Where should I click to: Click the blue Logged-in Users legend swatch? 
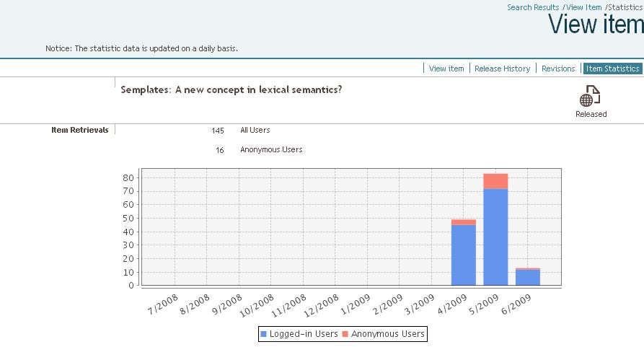pyautogui.click(x=263, y=334)
